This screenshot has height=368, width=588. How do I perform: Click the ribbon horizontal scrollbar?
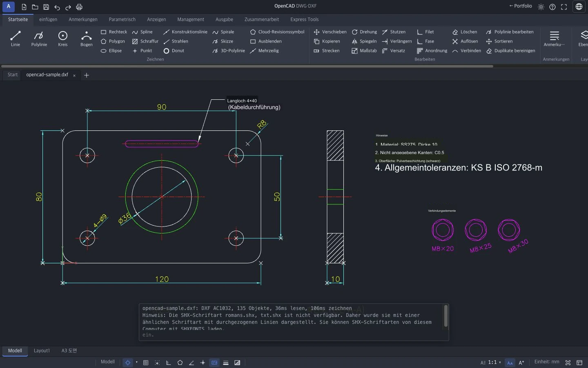point(247,66)
